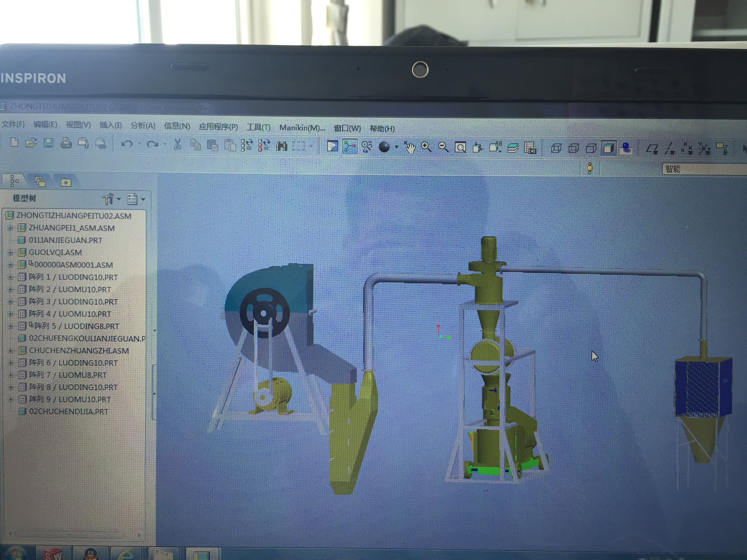Open the 帮助(H) menu
The width and height of the screenshot is (747, 560).
[x=382, y=129]
